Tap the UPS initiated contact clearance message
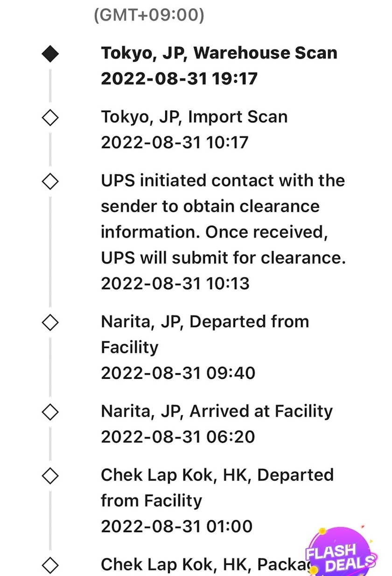Screen dimensions: 392x576 click(223, 219)
